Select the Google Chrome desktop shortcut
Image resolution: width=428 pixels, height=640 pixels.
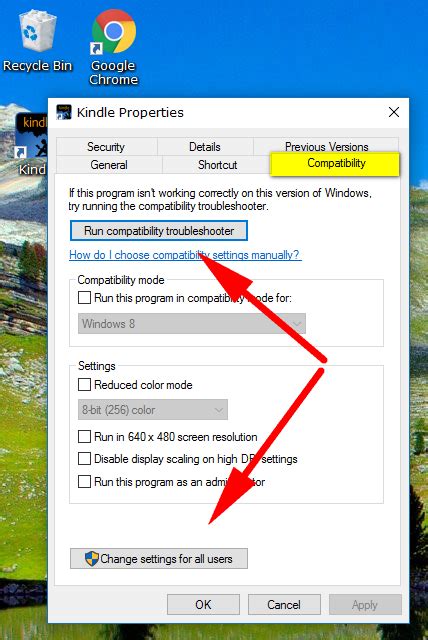click(x=113, y=47)
